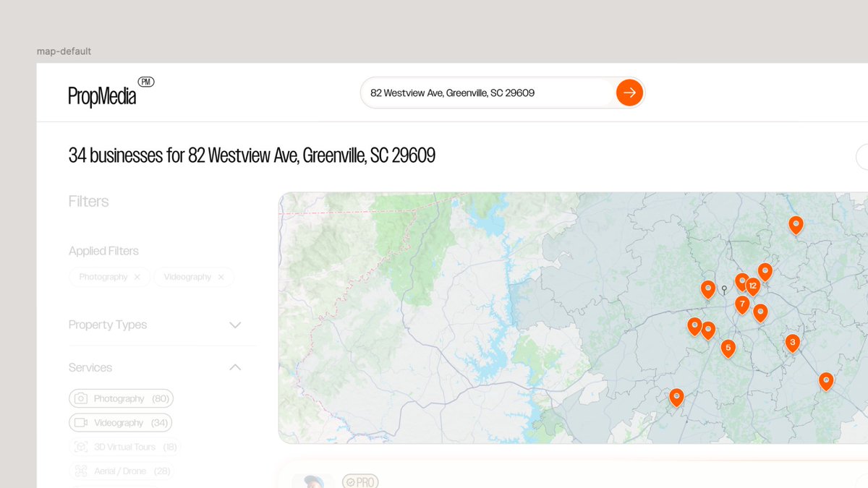
Task: Click the address search input field
Action: pyautogui.click(x=488, y=93)
